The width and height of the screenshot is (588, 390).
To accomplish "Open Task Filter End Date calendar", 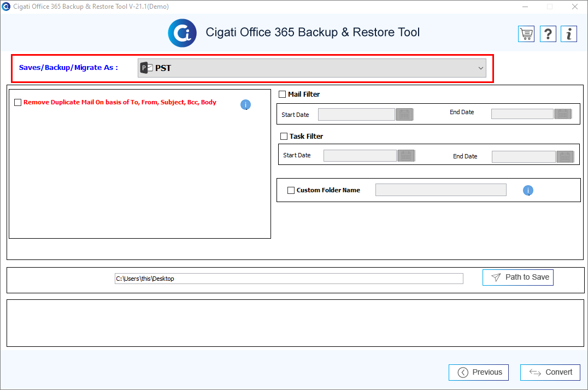I will coord(565,157).
